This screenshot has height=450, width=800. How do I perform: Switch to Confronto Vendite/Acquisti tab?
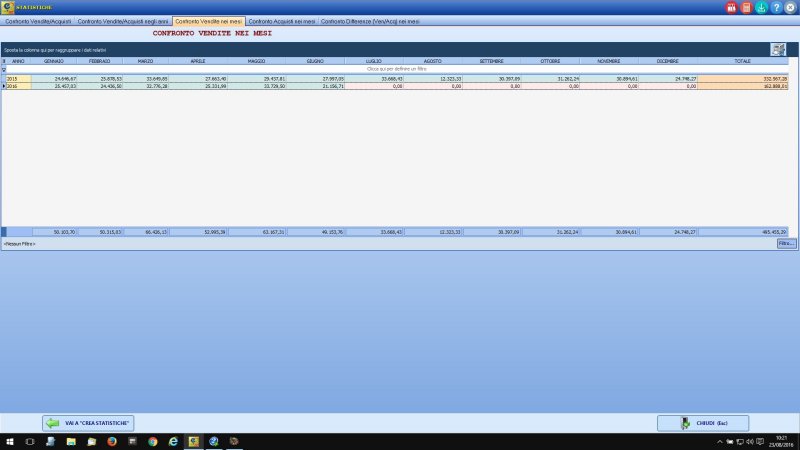(x=38, y=21)
